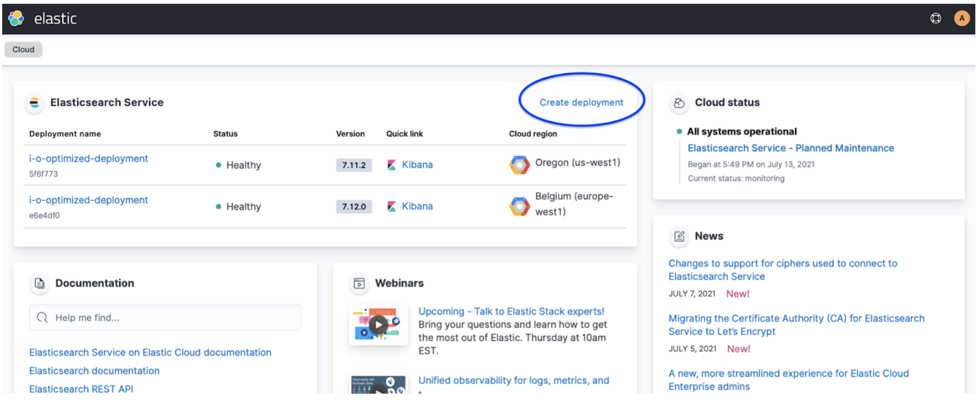This screenshot has width=980, height=404.
Task: Open the Elasticsearch REST API documentation link
Action: 81,389
